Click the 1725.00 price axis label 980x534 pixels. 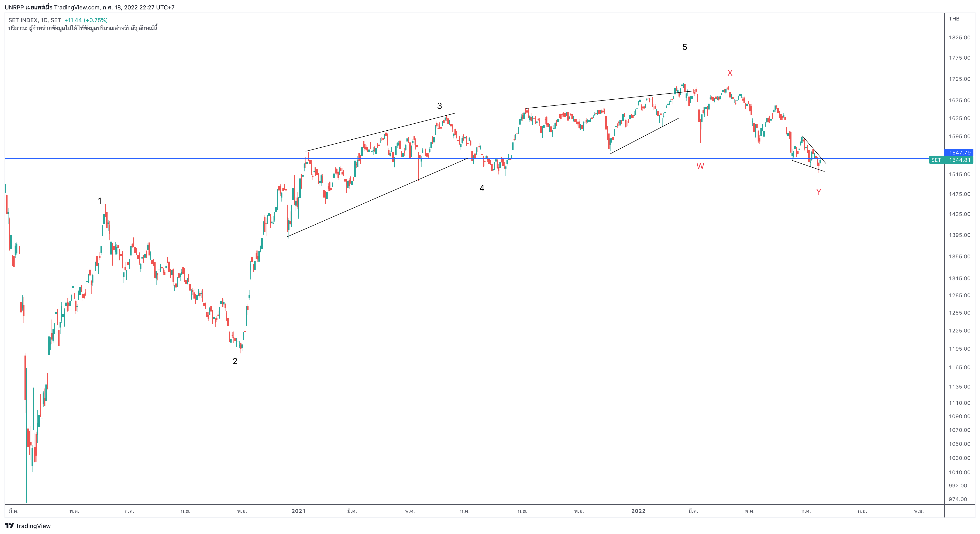[x=960, y=79]
